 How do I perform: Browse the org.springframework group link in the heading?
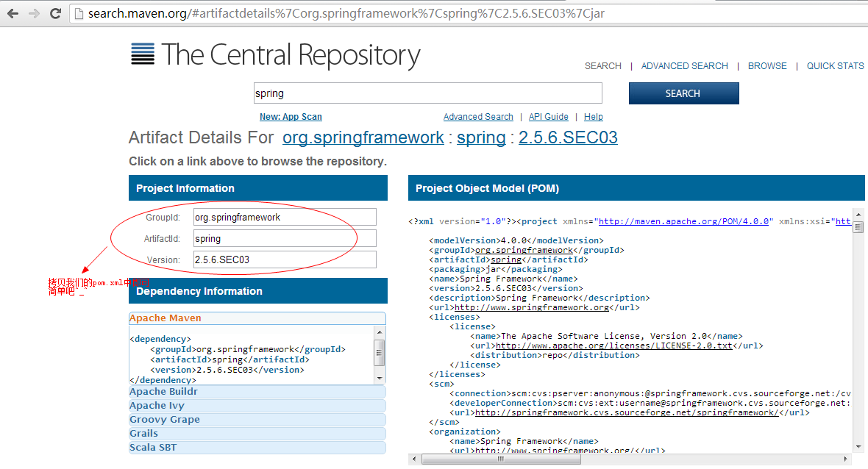point(363,137)
